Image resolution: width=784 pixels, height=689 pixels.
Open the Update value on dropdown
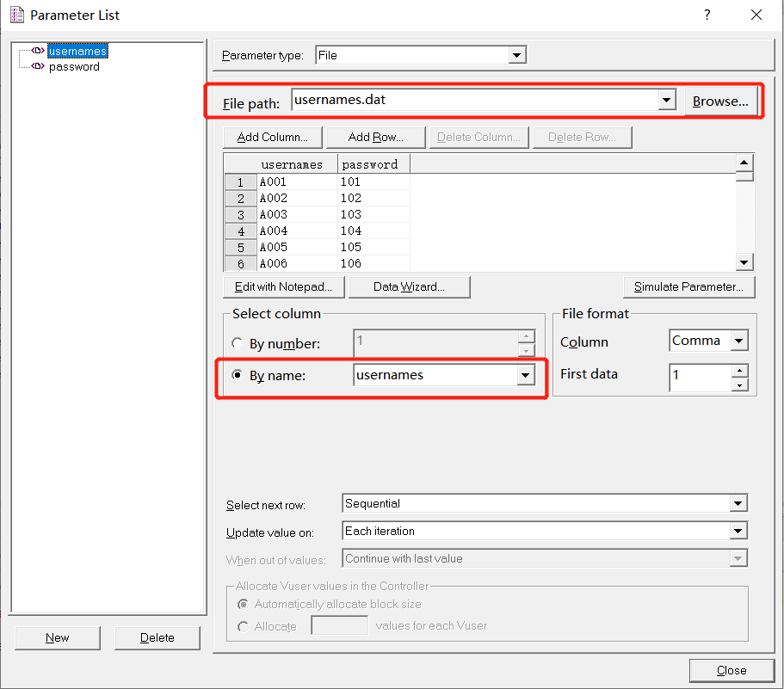coord(738,531)
